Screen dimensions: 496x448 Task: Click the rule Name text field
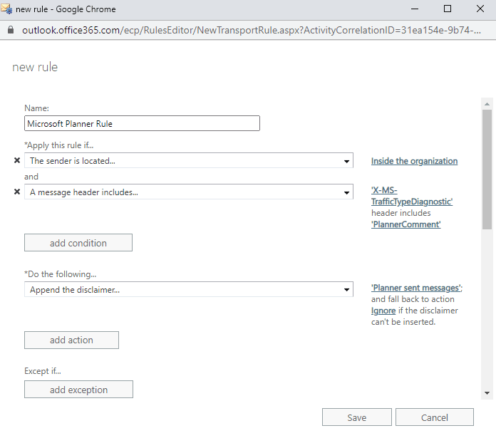[142, 123]
